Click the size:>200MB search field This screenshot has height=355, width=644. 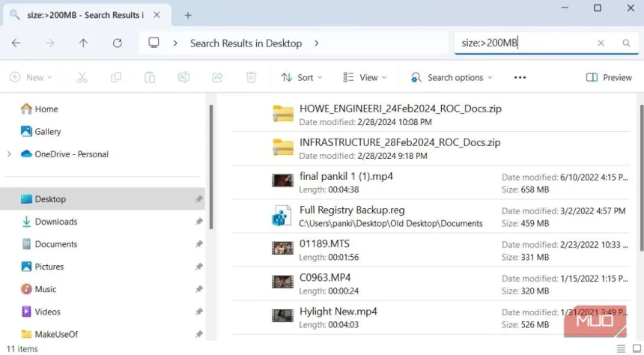click(524, 43)
